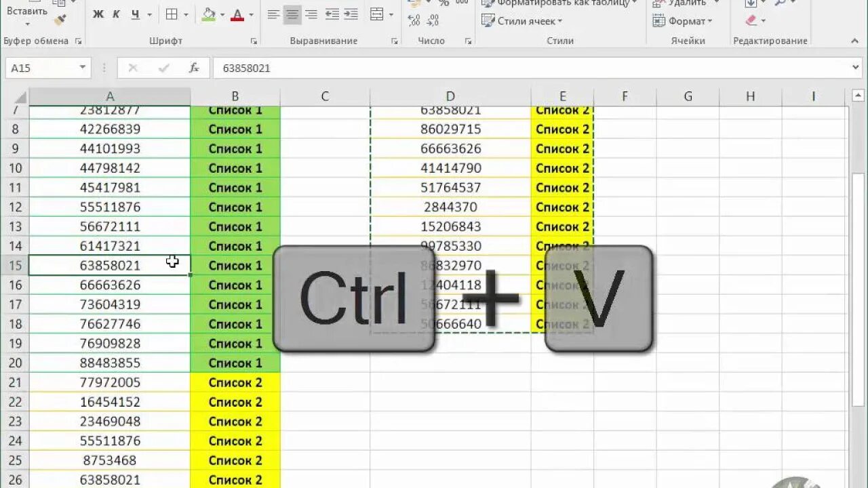The height and width of the screenshot is (488, 868).
Task: Select cell A19 with 76909828
Action: coord(110,344)
